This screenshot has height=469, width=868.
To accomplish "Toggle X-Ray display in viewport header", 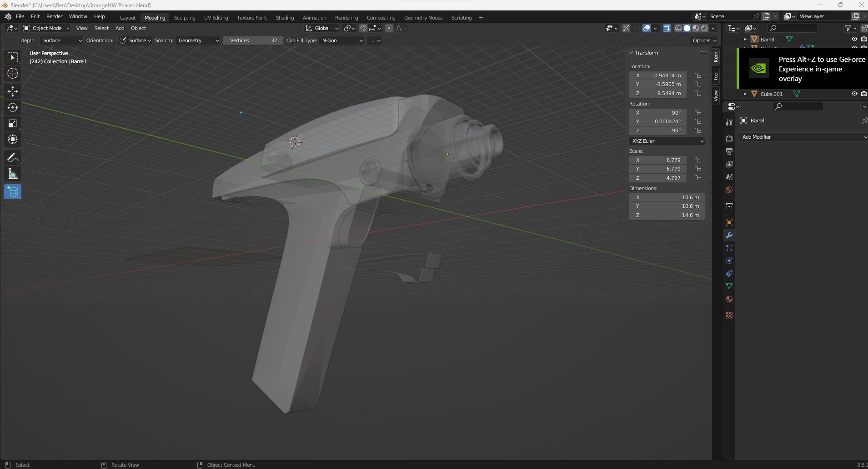I will click(667, 28).
